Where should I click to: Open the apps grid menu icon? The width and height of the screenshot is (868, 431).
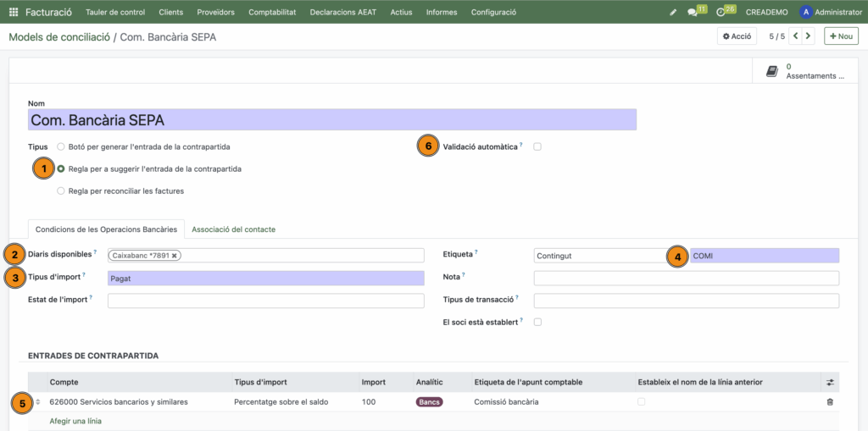tap(13, 12)
